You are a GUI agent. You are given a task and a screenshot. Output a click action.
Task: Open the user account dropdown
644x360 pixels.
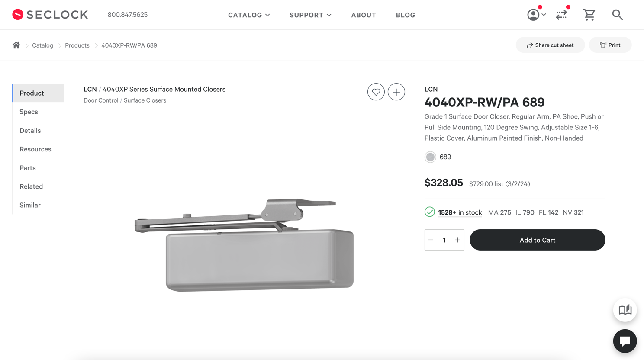coord(536,15)
